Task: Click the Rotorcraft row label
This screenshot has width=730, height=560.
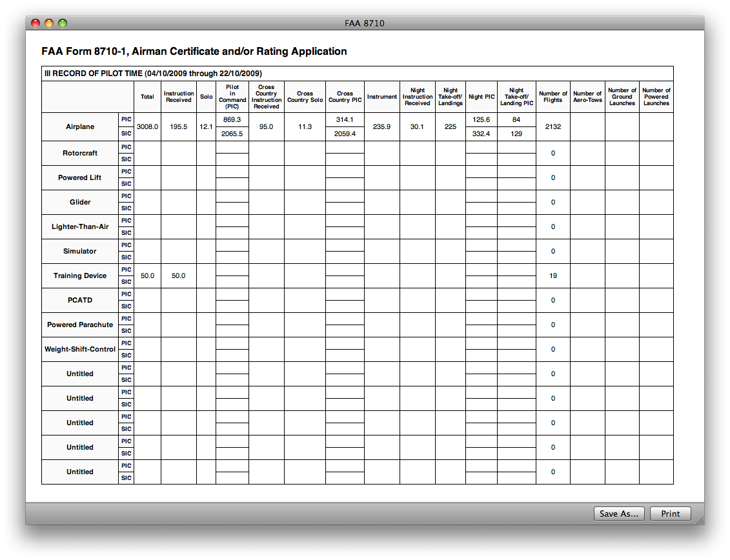Action: click(80, 153)
